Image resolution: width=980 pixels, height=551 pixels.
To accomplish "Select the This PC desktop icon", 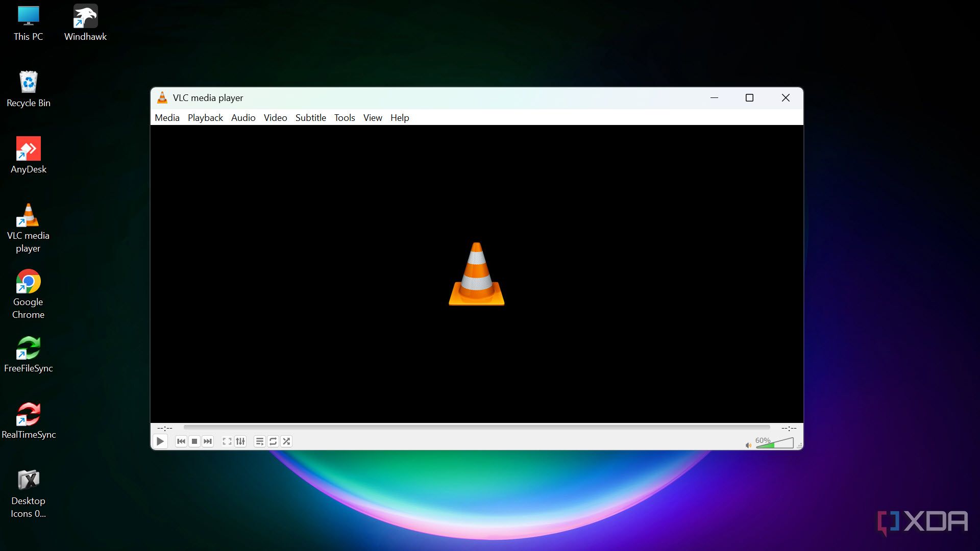I will 29,23.
